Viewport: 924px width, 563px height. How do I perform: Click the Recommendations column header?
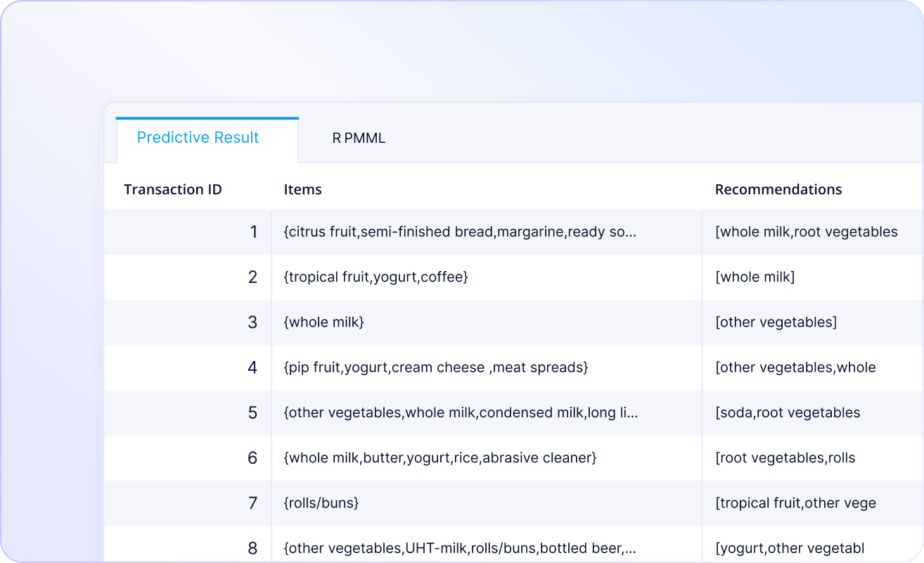[x=778, y=189]
